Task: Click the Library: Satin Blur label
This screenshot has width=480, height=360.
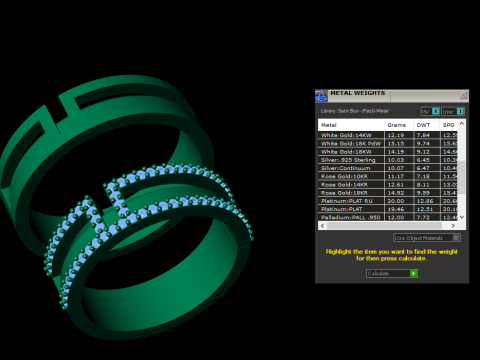Action: 355,111
